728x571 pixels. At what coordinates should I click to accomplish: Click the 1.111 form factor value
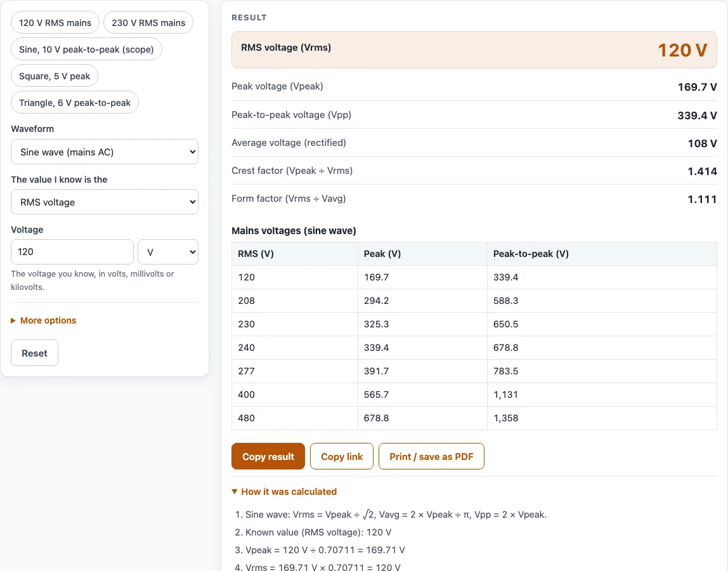pos(703,199)
